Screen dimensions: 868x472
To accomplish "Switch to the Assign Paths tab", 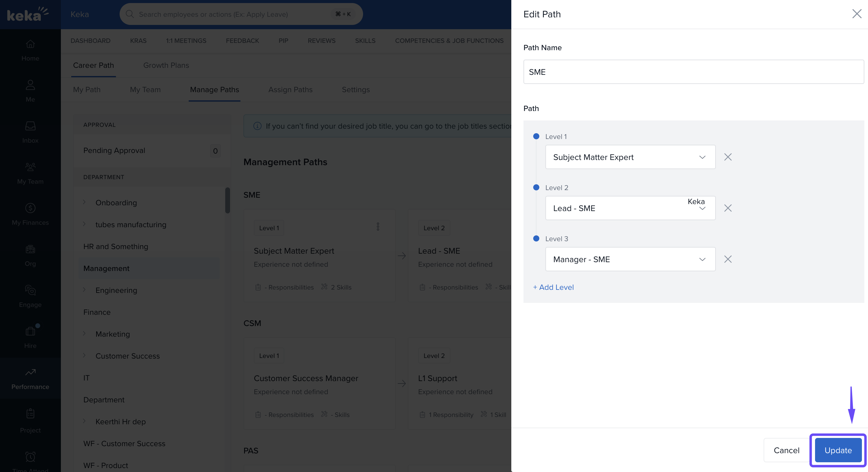I will click(x=290, y=89).
